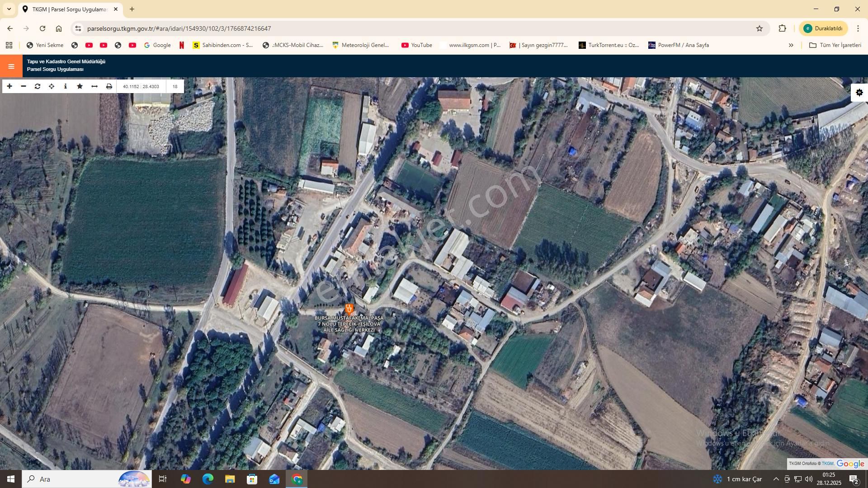The image size is (868, 488).
Task: Click the health center map marker
Action: click(349, 309)
